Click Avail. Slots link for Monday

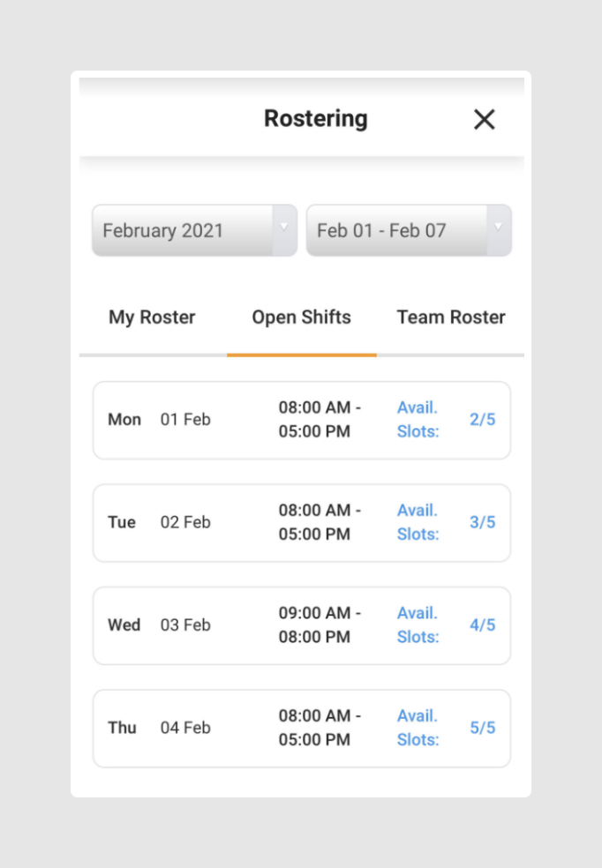point(418,420)
